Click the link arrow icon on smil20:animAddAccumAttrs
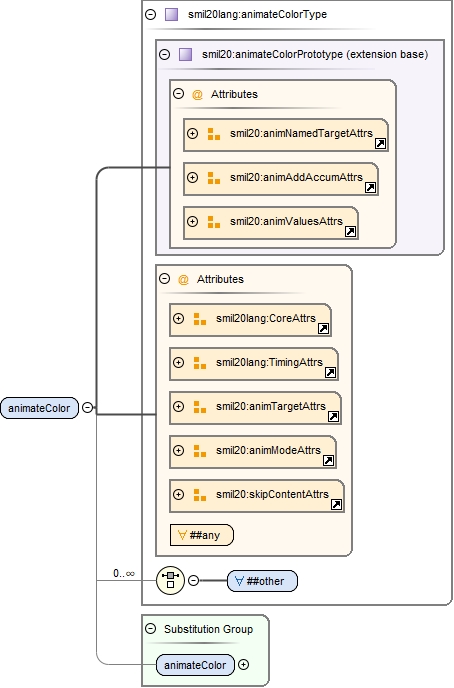 pos(370,187)
